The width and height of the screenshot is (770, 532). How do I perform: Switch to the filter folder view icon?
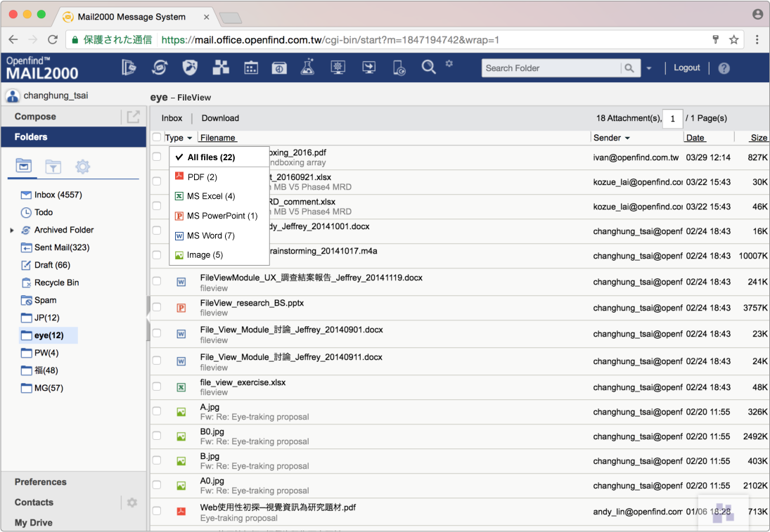[53, 167]
